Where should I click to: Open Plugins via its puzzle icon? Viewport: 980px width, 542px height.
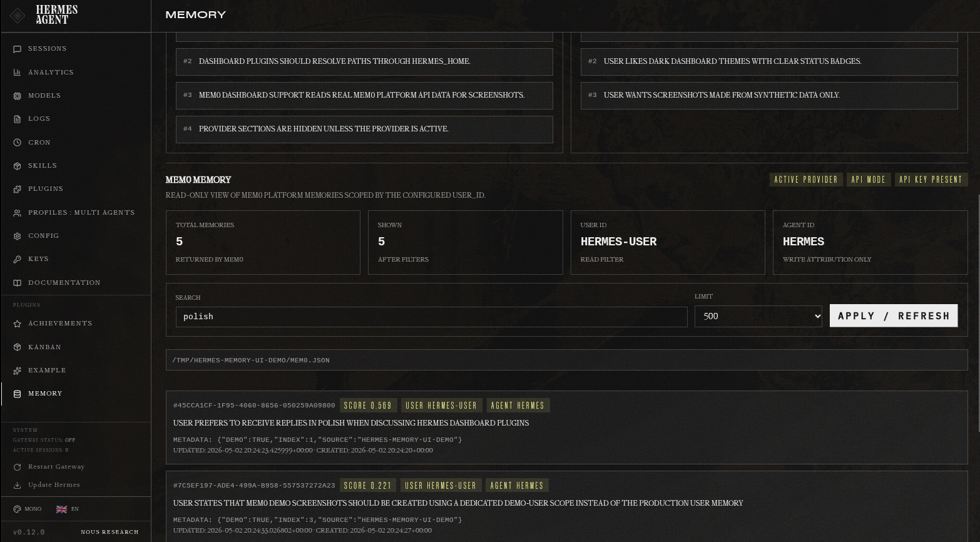coord(17,189)
